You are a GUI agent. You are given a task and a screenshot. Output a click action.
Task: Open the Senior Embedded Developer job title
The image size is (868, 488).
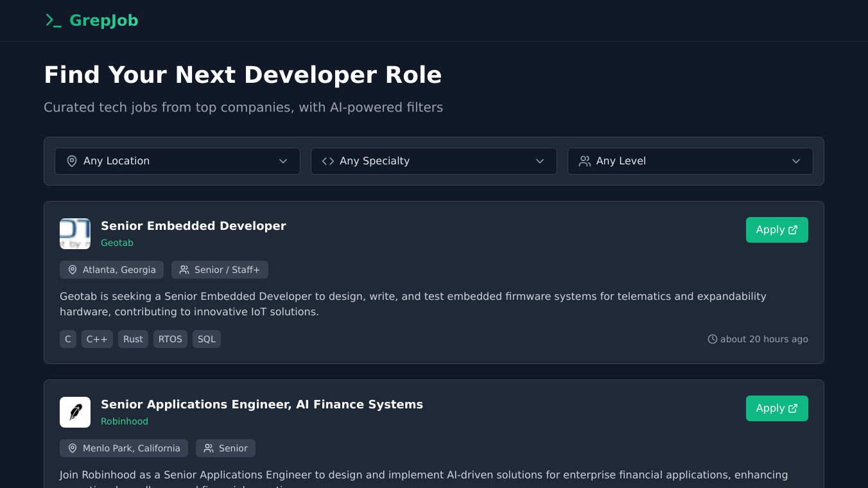pyautogui.click(x=193, y=226)
